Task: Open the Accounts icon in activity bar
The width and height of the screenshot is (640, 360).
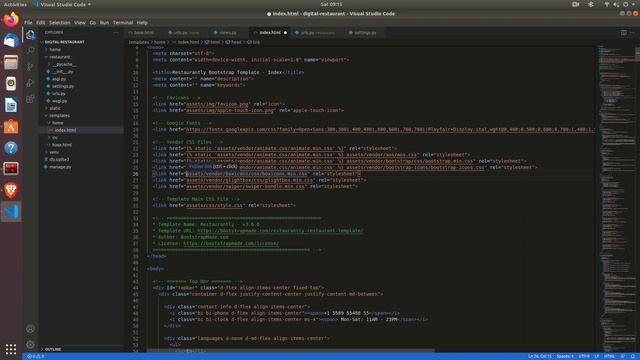Action: pyautogui.click(x=30, y=329)
